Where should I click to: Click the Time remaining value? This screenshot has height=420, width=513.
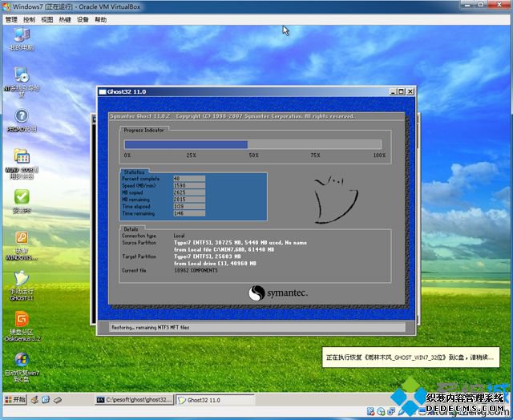point(189,213)
